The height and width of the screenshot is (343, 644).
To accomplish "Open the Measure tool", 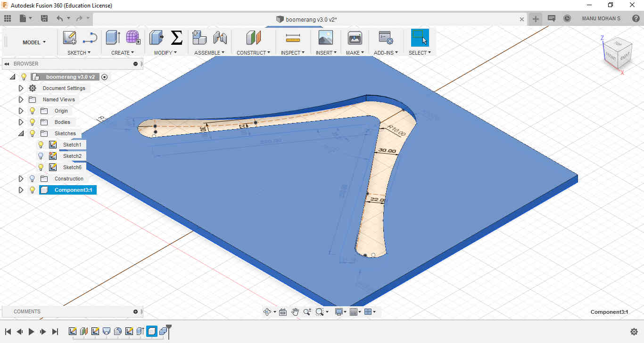I will 293,38.
